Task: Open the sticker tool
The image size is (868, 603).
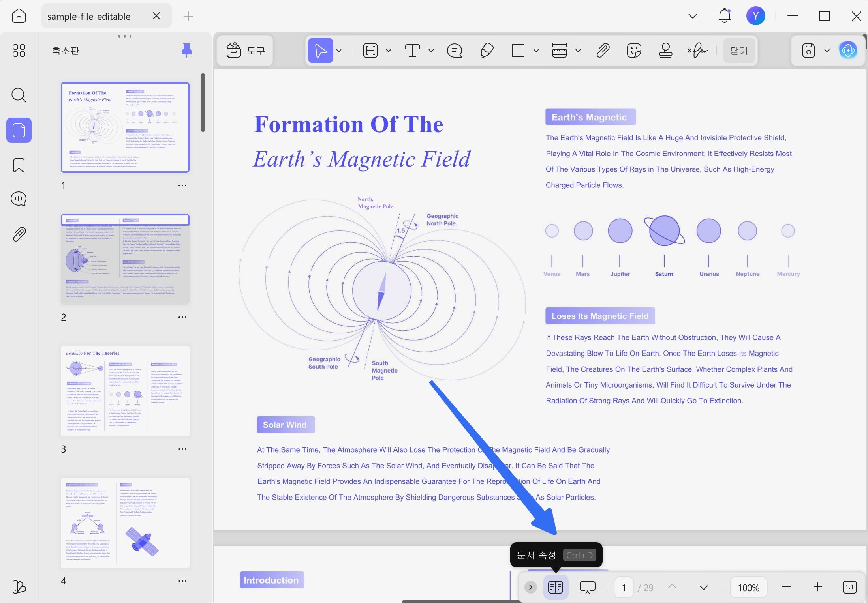Action: 634,51
